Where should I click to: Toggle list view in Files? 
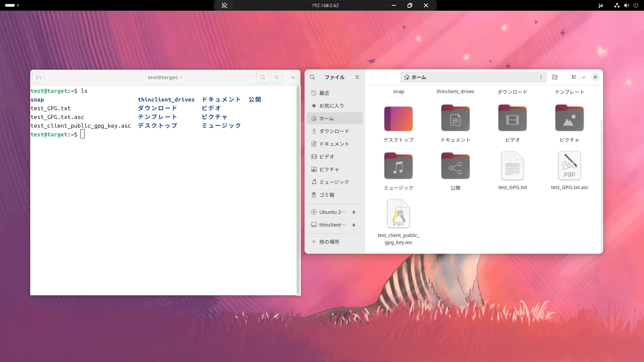pyautogui.click(x=574, y=77)
